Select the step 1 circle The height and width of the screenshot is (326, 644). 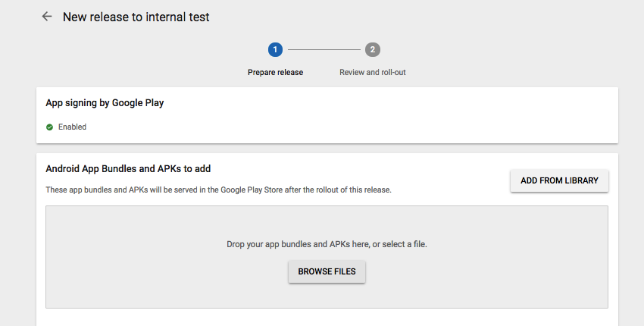pyautogui.click(x=275, y=50)
